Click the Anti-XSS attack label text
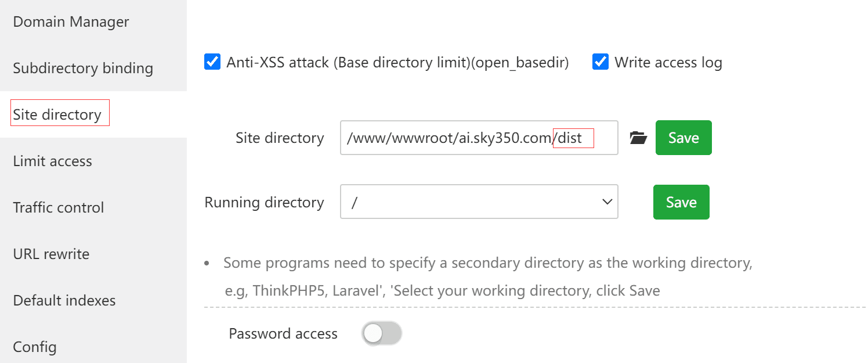 pyautogui.click(x=397, y=62)
